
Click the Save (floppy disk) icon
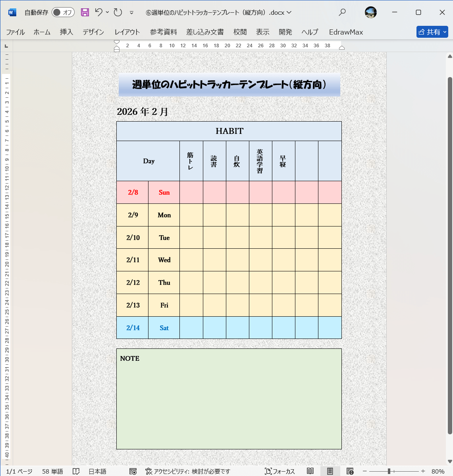pos(85,12)
